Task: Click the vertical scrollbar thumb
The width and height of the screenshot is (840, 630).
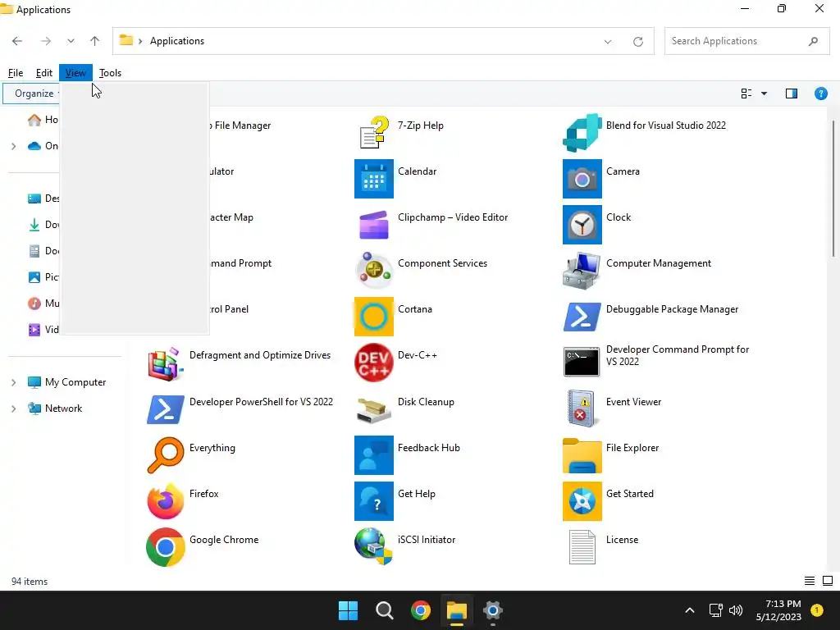Action: pos(834,189)
